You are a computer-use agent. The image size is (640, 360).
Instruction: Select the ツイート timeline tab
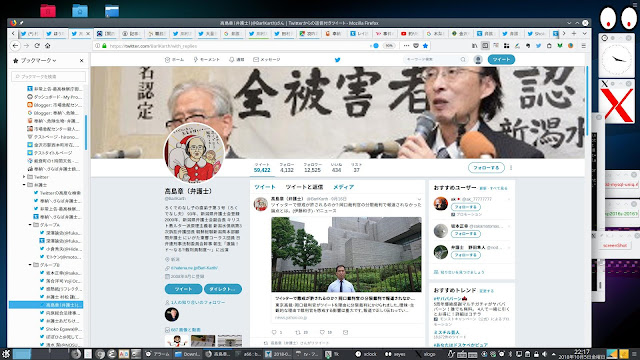click(x=265, y=187)
